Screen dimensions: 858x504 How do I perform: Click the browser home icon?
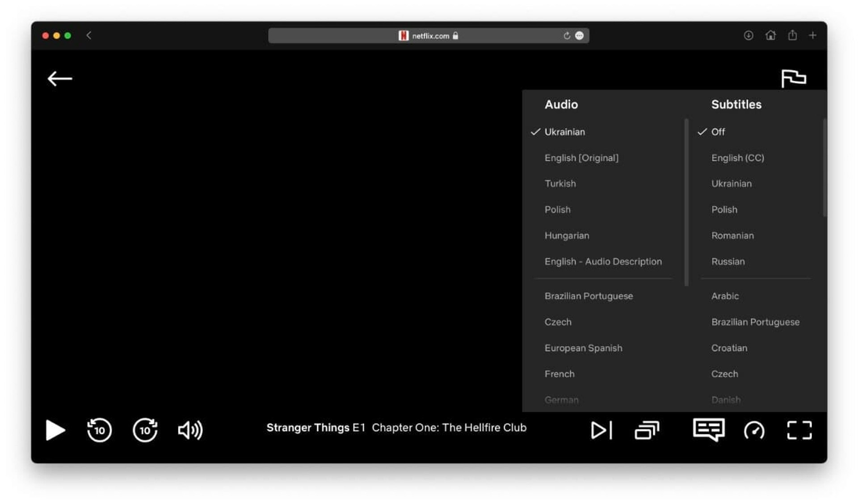tap(770, 35)
